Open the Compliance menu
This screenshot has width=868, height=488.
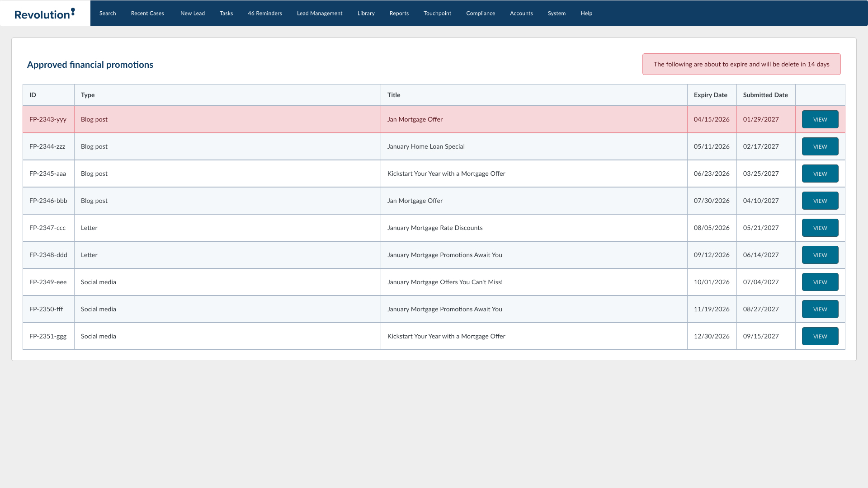tap(481, 13)
